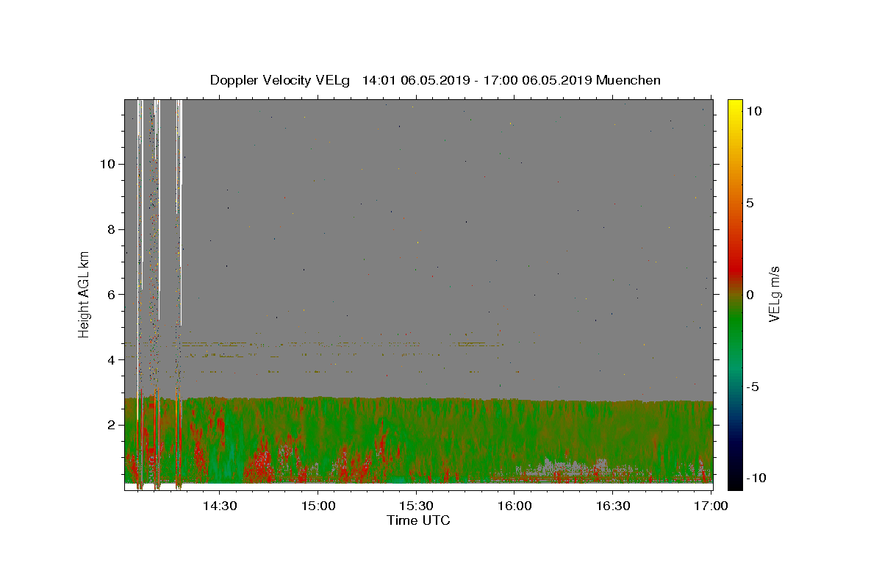The width and height of the screenshot is (882, 588).
Task: Select the plot title 'Doppler Velocity VELg'
Action: click(x=280, y=80)
